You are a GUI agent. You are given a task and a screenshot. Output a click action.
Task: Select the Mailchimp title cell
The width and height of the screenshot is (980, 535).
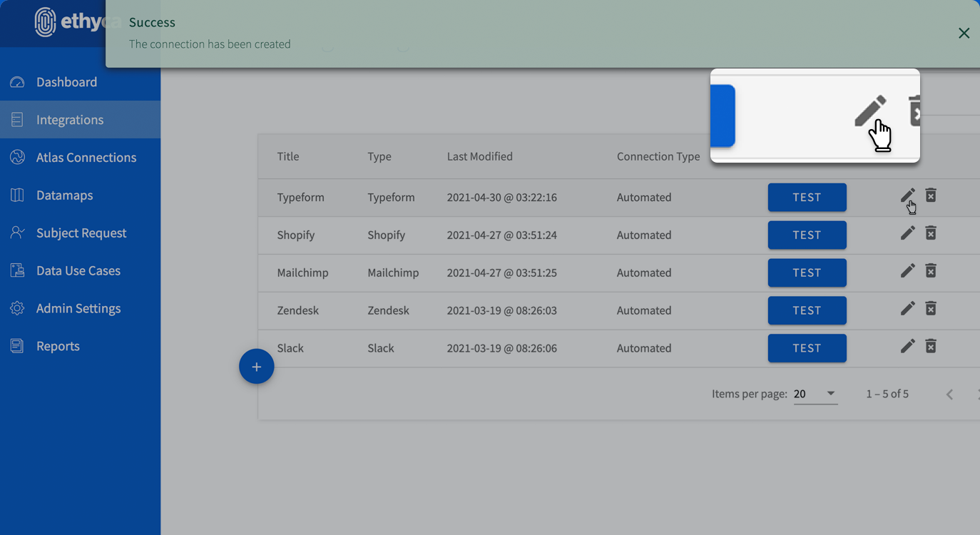[x=303, y=273]
